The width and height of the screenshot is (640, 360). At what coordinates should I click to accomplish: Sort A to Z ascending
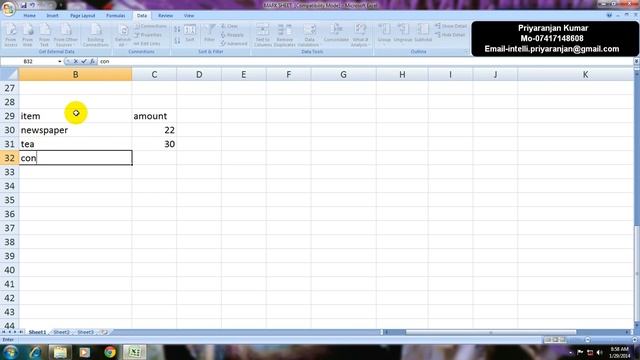pos(177,30)
